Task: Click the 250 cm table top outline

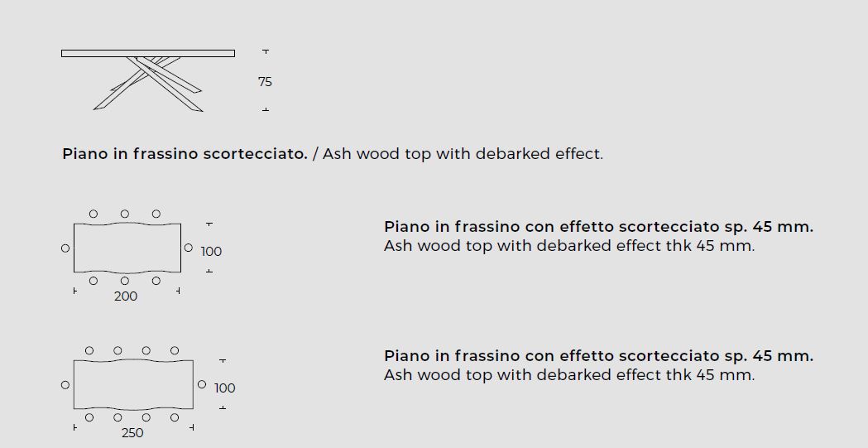Action: pyautogui.click(x=133, y=384)
